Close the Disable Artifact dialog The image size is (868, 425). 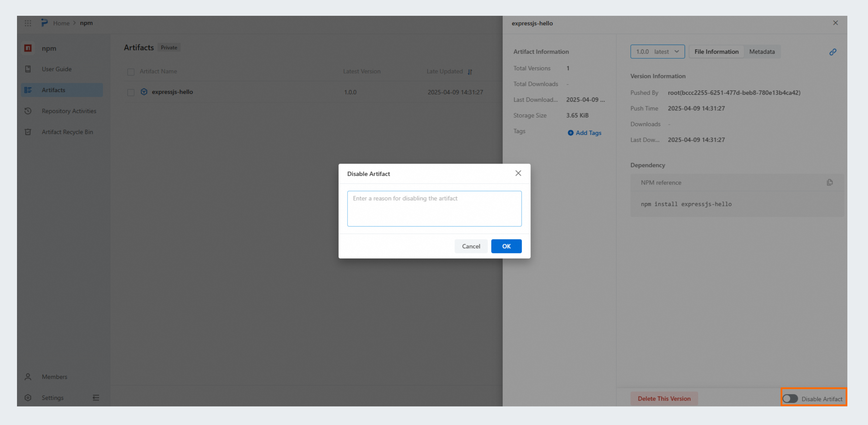(x=518, y=173)
